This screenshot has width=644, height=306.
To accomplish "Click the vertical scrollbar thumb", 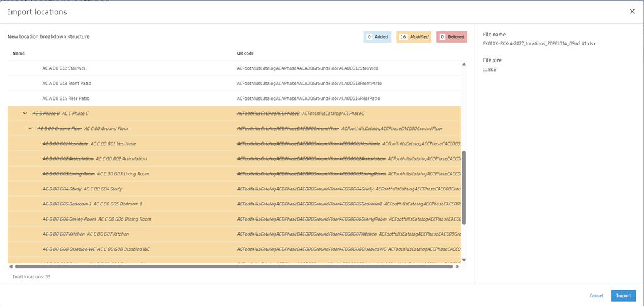I will pos(464,187).
